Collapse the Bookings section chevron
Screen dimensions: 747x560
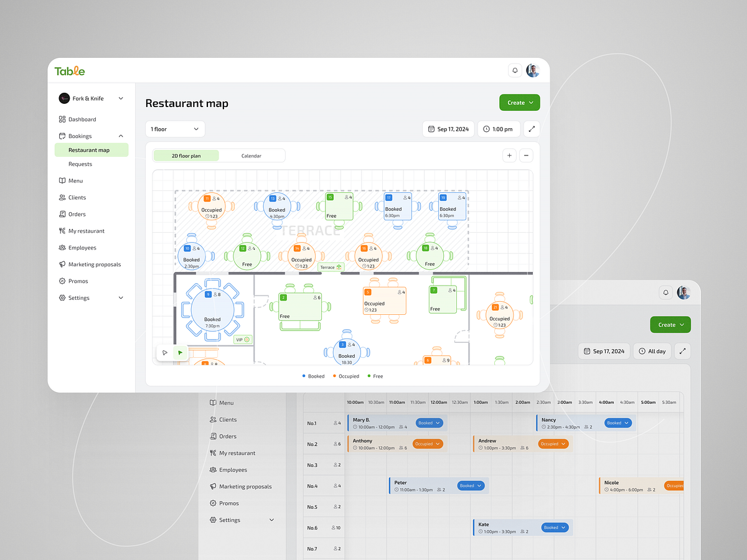(x=121, y=136)
